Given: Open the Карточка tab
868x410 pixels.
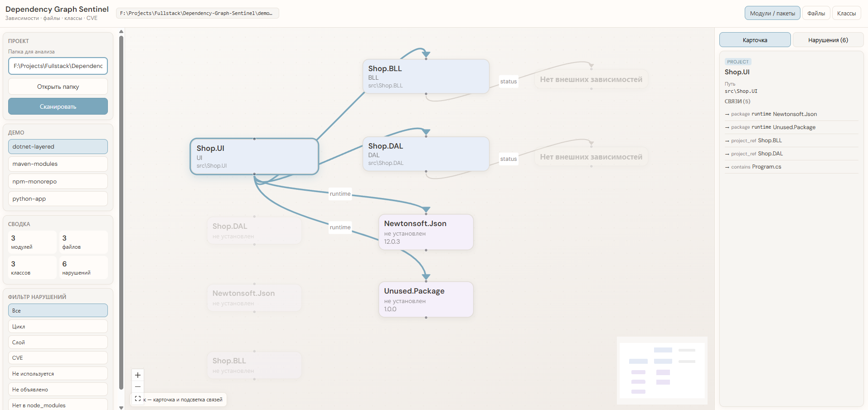Looking at the screenshot, I should coord(755,40).
